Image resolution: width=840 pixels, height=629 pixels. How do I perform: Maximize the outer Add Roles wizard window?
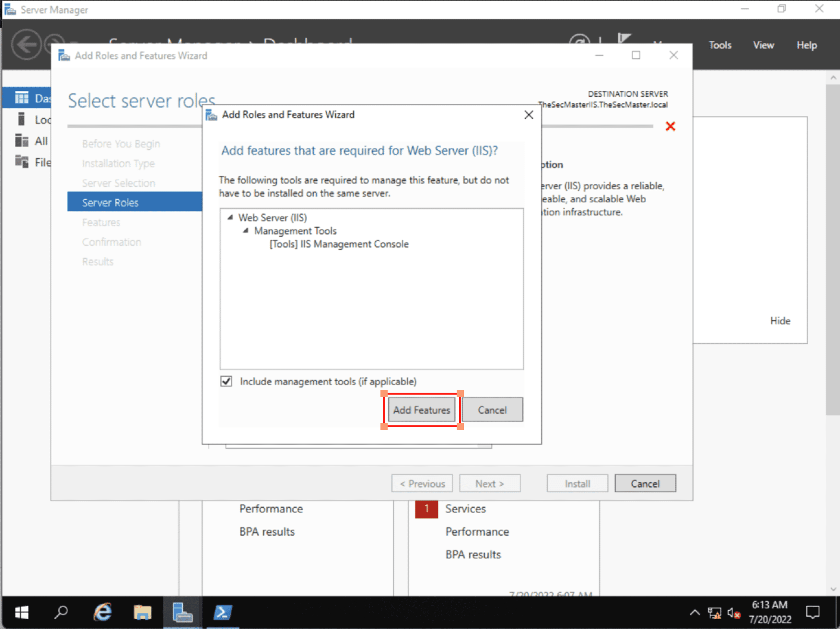636,55
